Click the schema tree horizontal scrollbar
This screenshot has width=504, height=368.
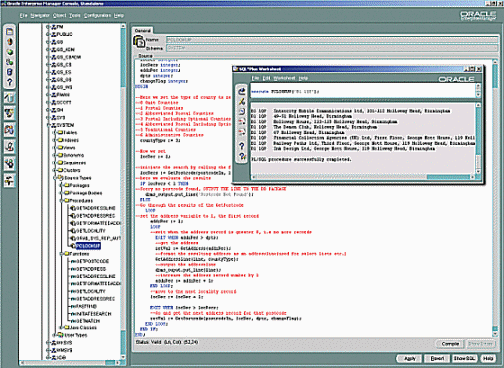click(x=70, y=362)
